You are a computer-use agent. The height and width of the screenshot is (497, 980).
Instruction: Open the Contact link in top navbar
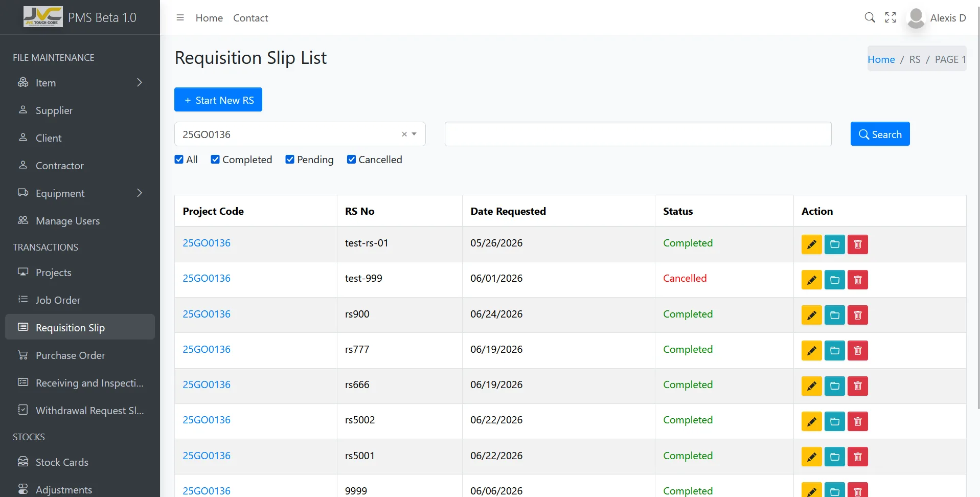pyautogui.click(x=250, y=18)
